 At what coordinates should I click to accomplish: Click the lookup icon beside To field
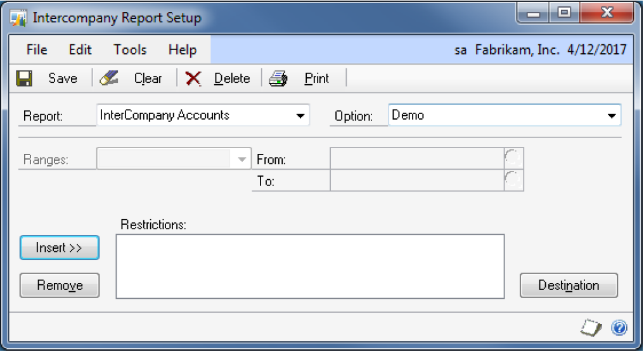pos(513,180)
